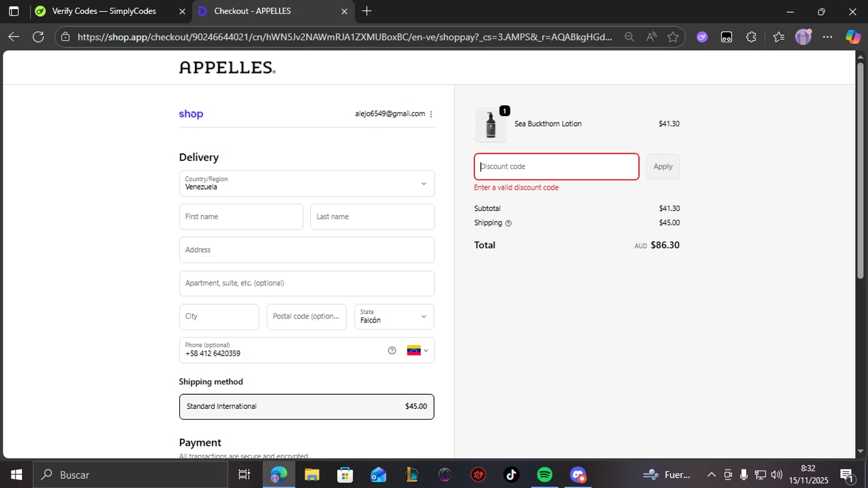Close the Checkout APPELLES tab

(x=344, y=11)
